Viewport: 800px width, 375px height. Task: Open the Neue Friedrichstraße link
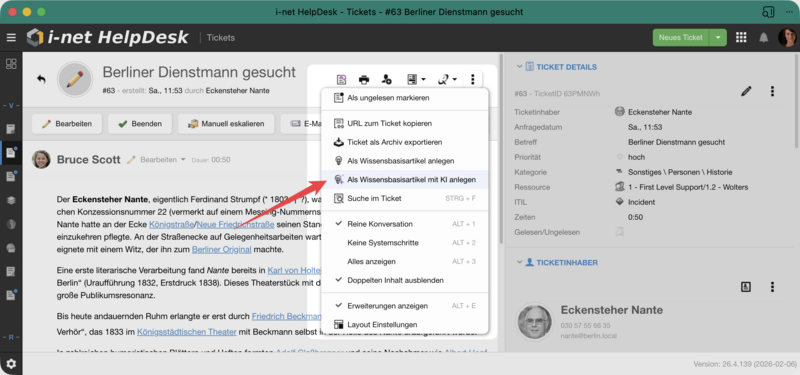(236, 224)
